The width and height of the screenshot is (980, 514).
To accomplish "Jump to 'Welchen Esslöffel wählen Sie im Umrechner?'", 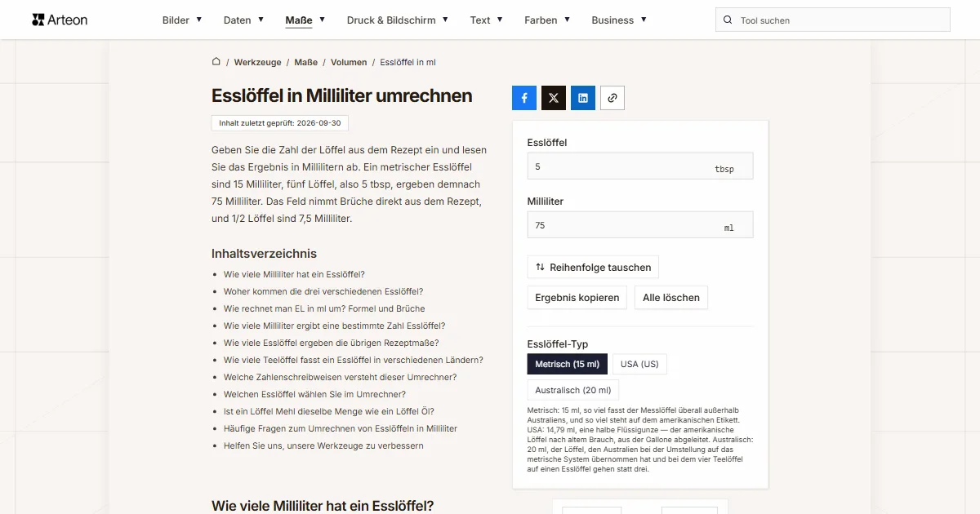I will pyautogui.click(x=314, y=394).
